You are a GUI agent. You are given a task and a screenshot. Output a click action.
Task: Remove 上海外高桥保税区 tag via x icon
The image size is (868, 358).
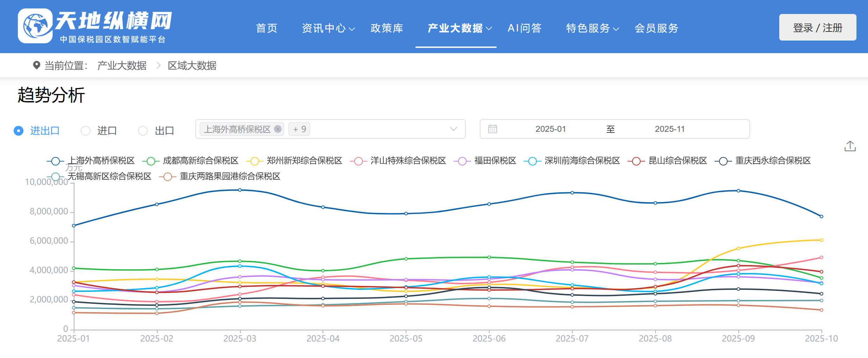278,129
